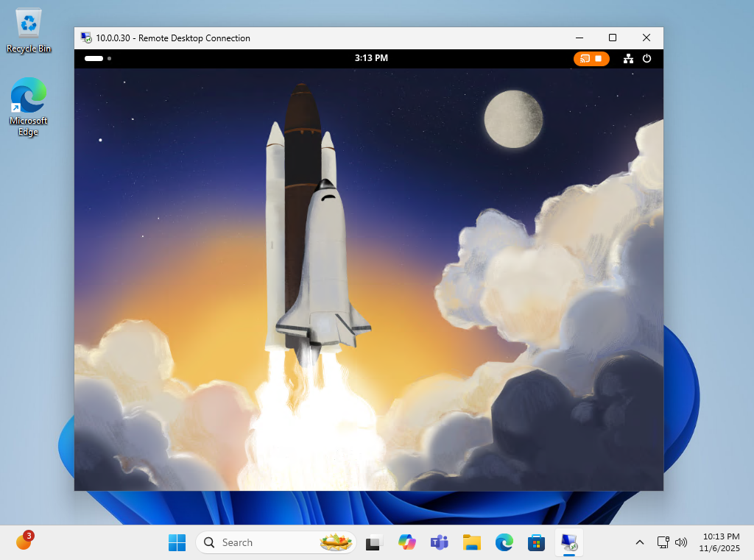754x560 pixels.
Task: Mute the system volume in the tray
Action: click(x=680, y=542)
